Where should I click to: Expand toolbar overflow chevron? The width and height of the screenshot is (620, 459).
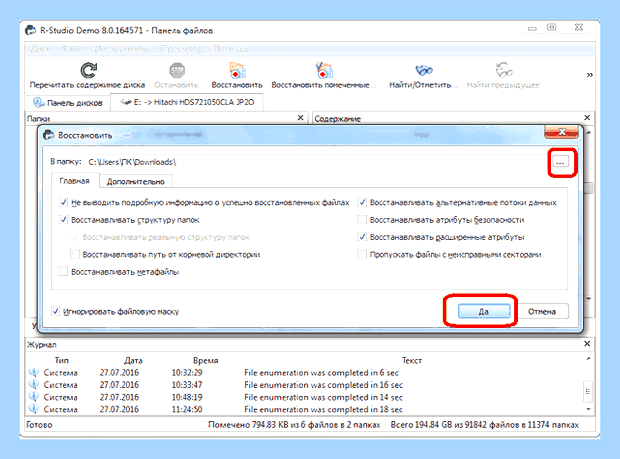(x=589, y=75)
